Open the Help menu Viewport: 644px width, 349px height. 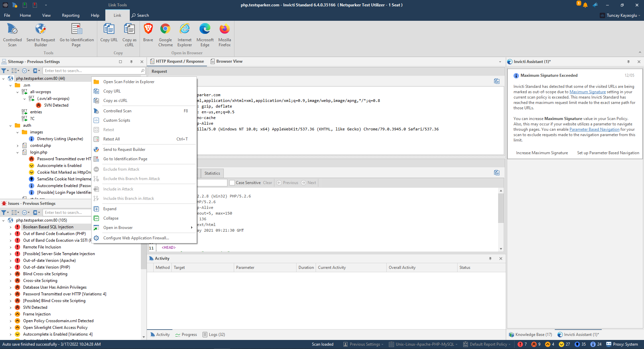point(95,15)
